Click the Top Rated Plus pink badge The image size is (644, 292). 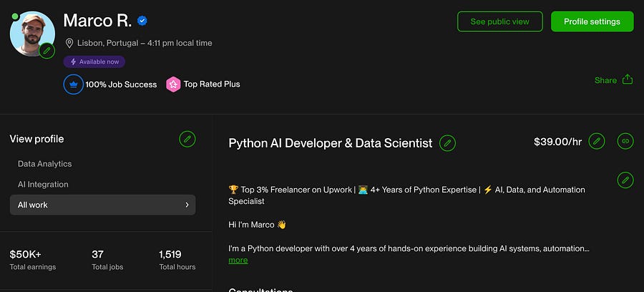[x=173, y=84]
